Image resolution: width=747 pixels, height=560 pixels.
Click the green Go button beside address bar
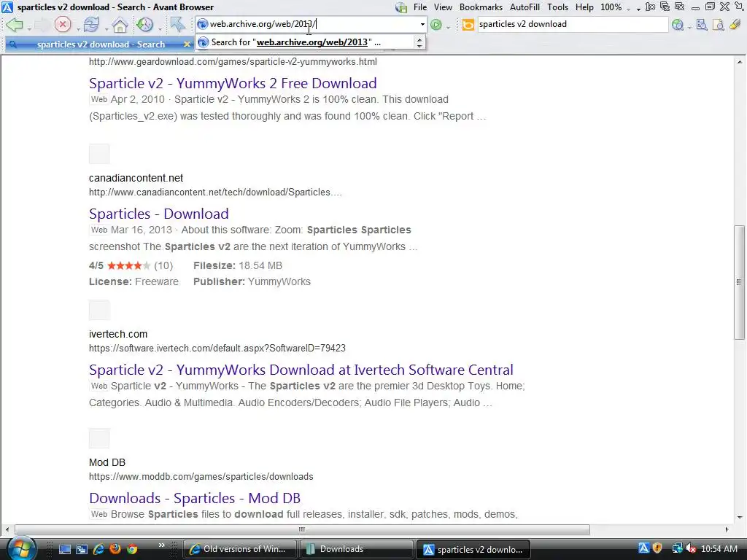pyautogui.click(x=436, y=24)
